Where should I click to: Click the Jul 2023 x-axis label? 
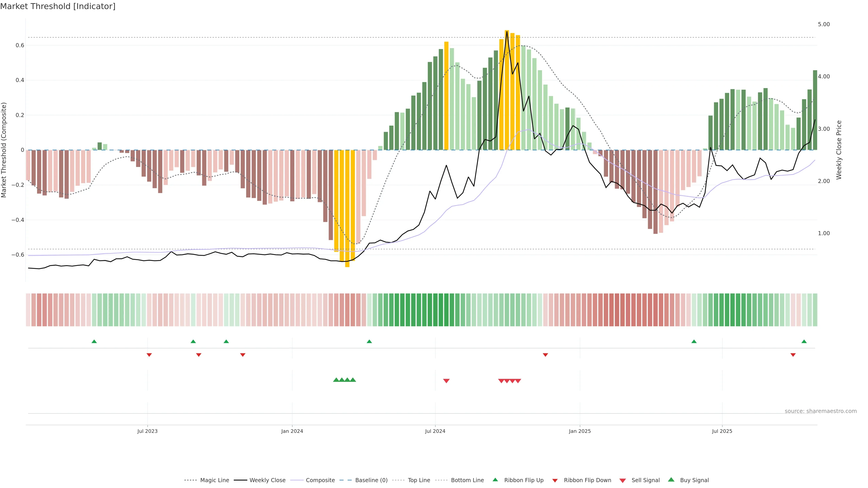147,431
